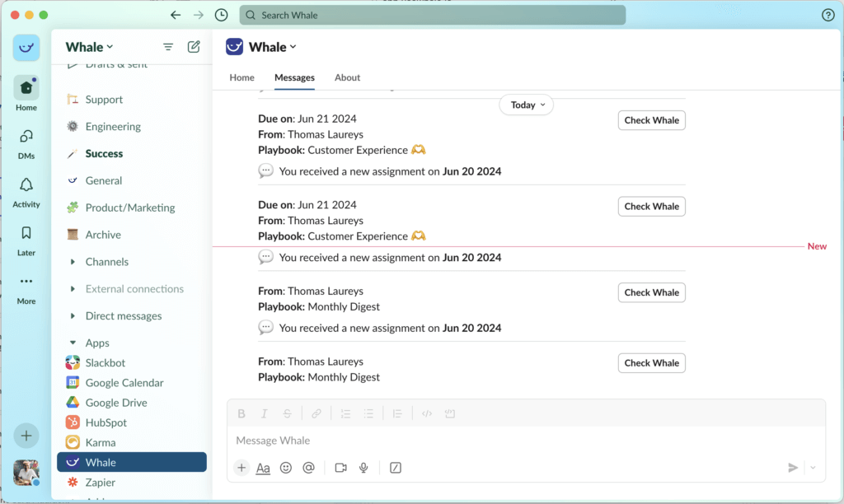Click the filter conversations icon in sidebar

[x=168, y=47]
